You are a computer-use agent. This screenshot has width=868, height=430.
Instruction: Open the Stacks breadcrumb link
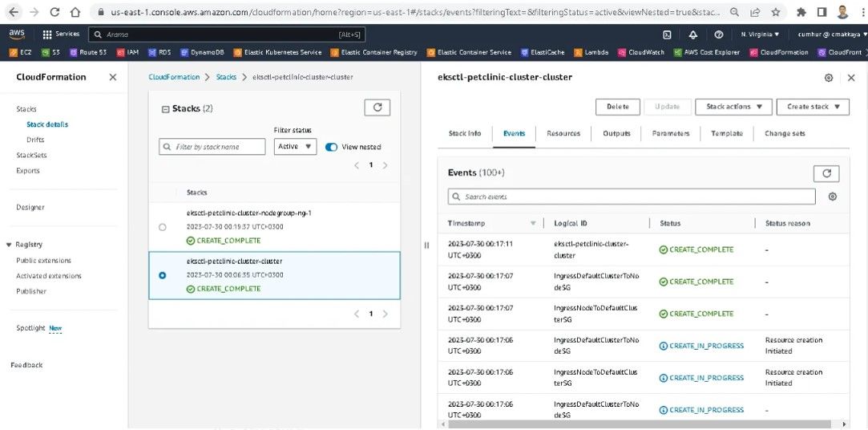coord(226,77)
